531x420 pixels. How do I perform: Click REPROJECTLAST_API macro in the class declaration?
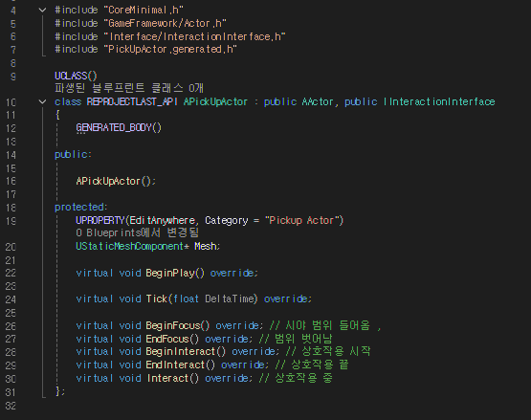tap(132, 101)
